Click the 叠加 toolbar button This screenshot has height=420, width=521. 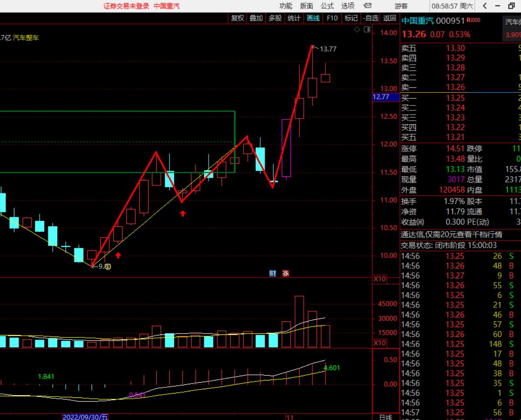(256, 18)
